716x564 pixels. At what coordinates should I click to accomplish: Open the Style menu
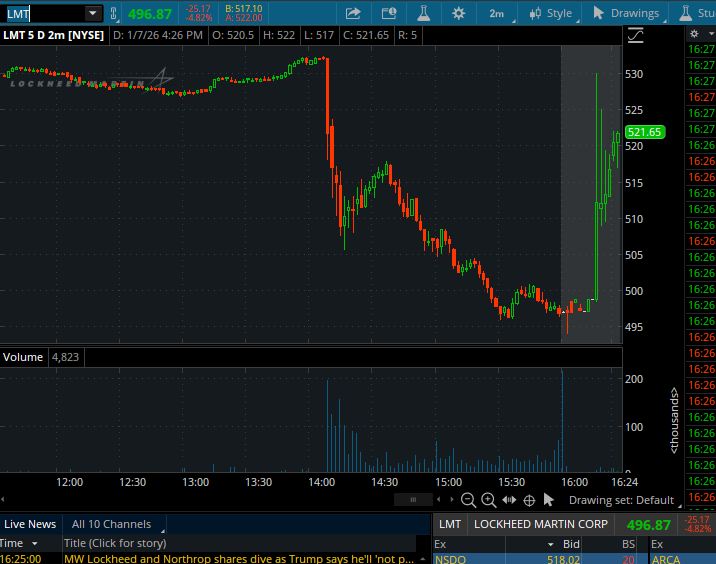click(551, 14)
